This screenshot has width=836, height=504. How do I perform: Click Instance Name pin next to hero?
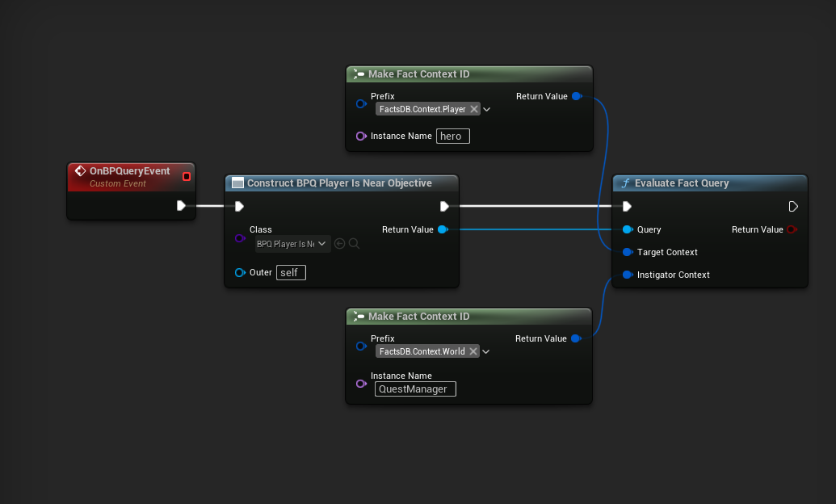(361, 136)
